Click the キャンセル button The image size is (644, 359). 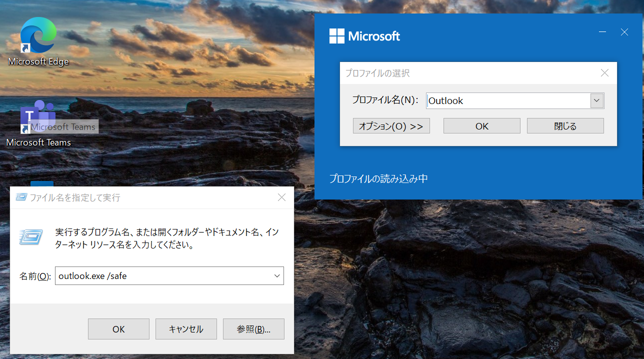(186, 329)
